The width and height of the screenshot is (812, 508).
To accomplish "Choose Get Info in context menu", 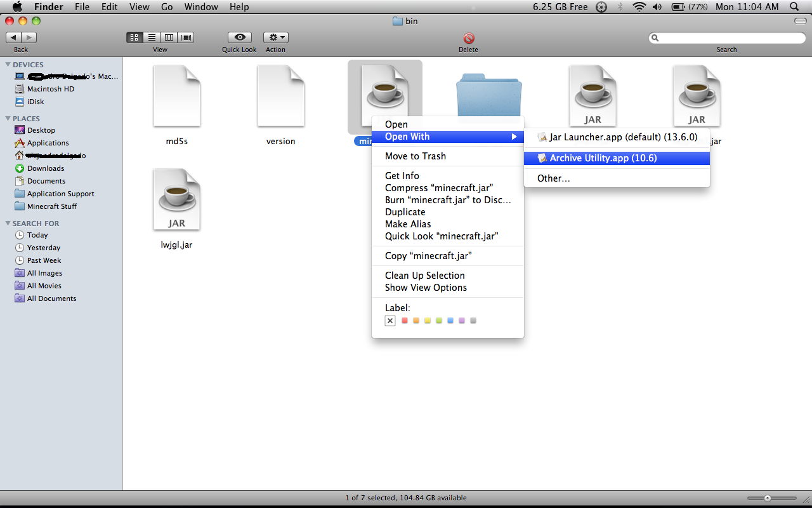I will coord(448,176).
